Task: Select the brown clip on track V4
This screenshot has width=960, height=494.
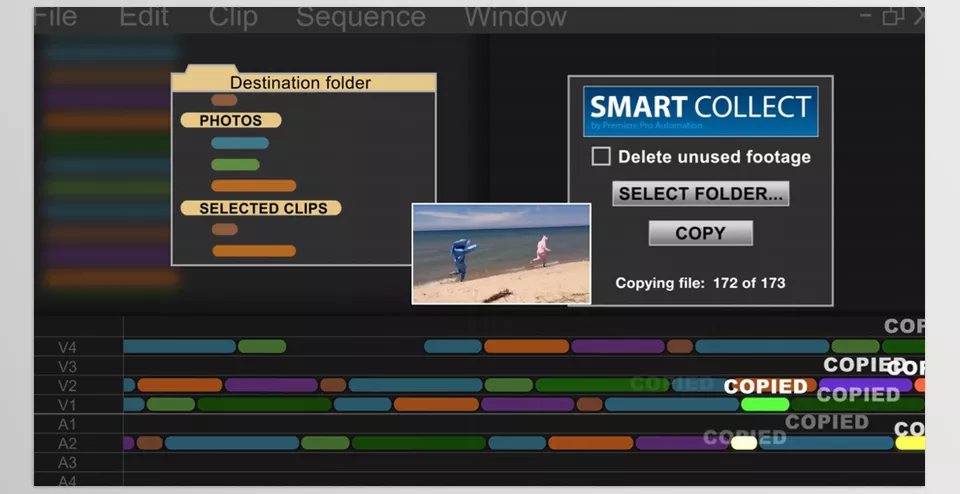Action: [x=680, y=346]
